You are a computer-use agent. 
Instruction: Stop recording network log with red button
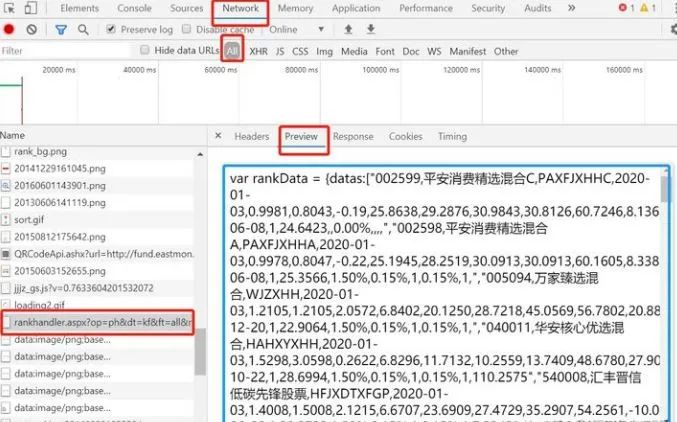pyautogui.click(x=9, y=29)
